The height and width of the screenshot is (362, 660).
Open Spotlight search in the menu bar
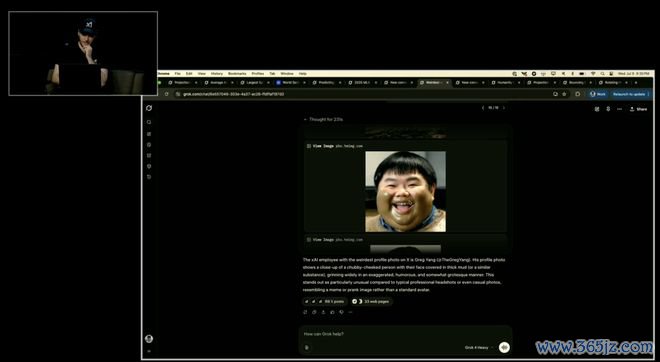point(602,74)
